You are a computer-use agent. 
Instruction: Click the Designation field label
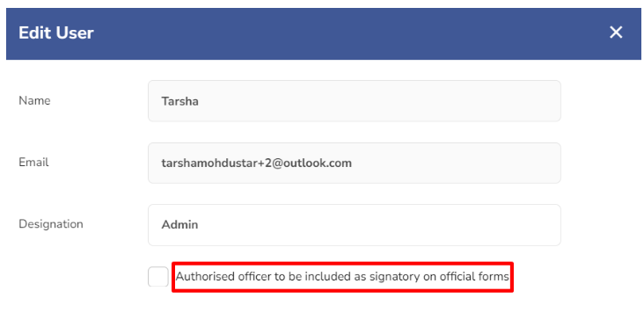pyautogui.click(x=51, y=224)
